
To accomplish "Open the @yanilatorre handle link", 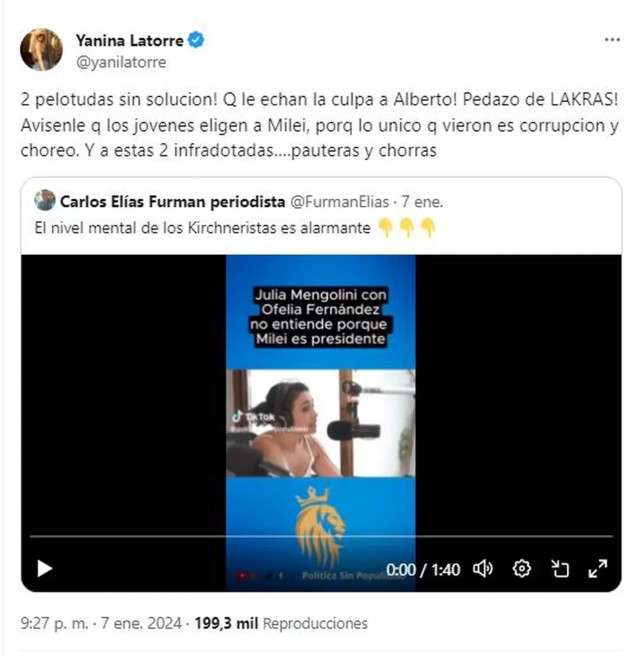I will [x=121, y=62].
